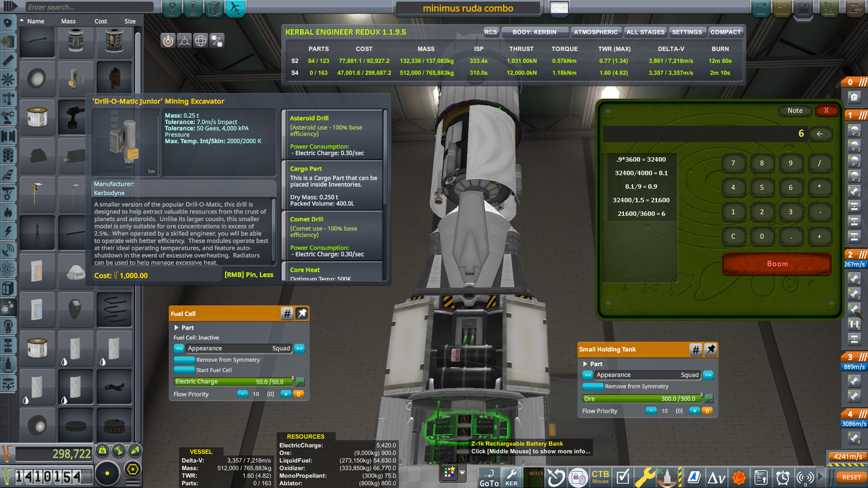
Task: Close the calculator with red X
Action: [826, 110]
